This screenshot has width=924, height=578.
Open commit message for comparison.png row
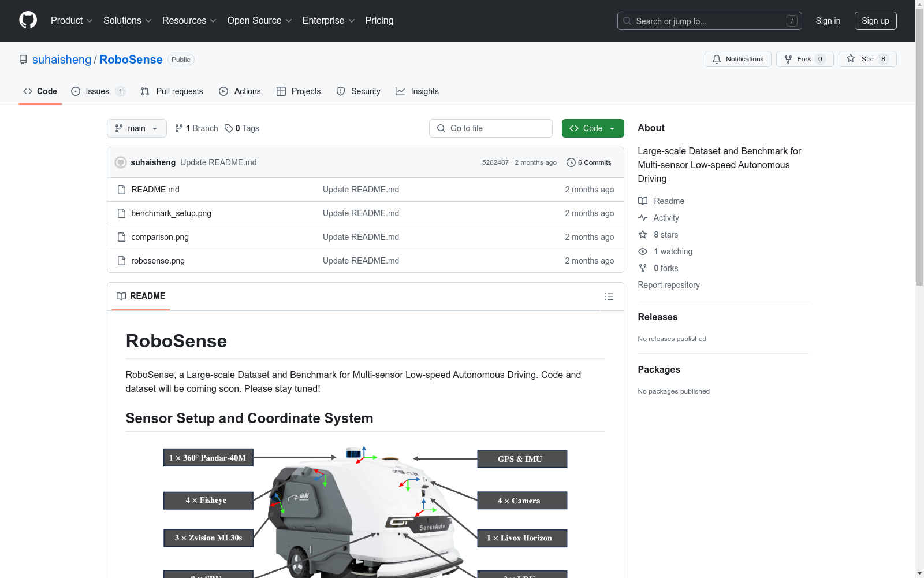click(x=361, y=237)
